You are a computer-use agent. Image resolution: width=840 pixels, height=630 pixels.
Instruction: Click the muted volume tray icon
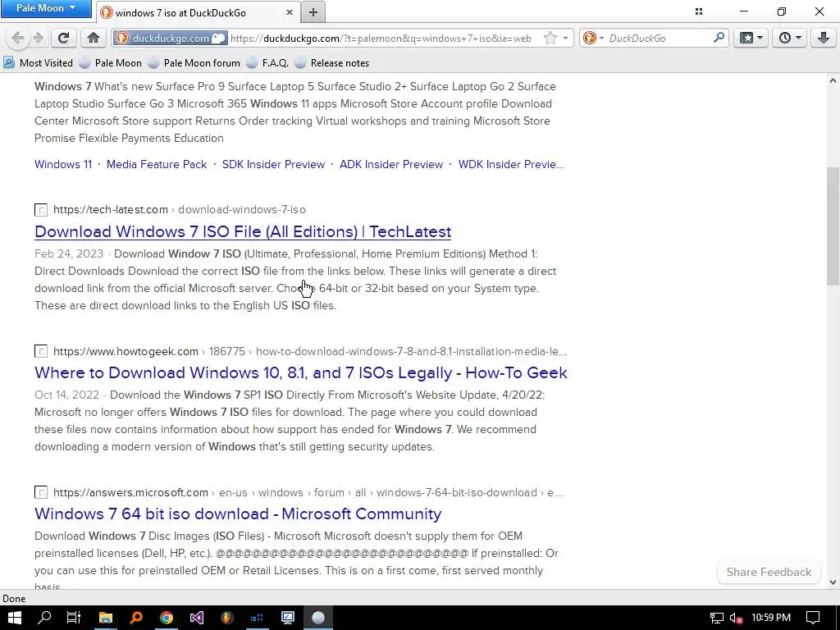tap(736, 618)
